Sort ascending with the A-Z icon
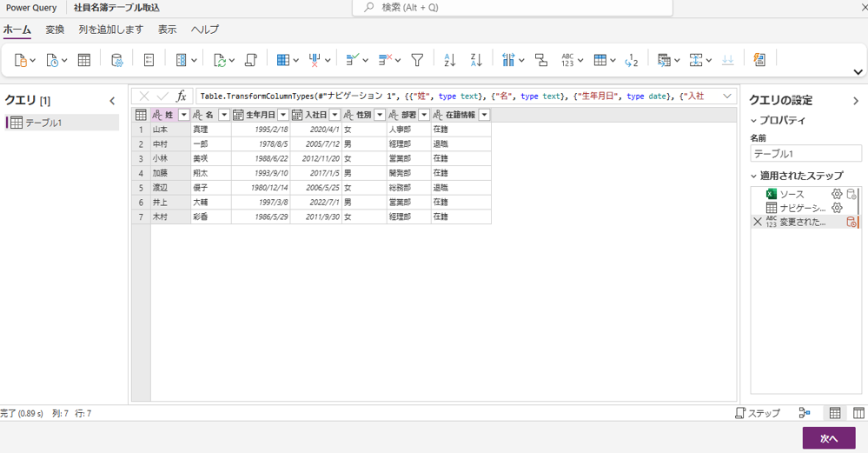Image resolution: width=868 pixels, height=453 pixels. [450, 60]
